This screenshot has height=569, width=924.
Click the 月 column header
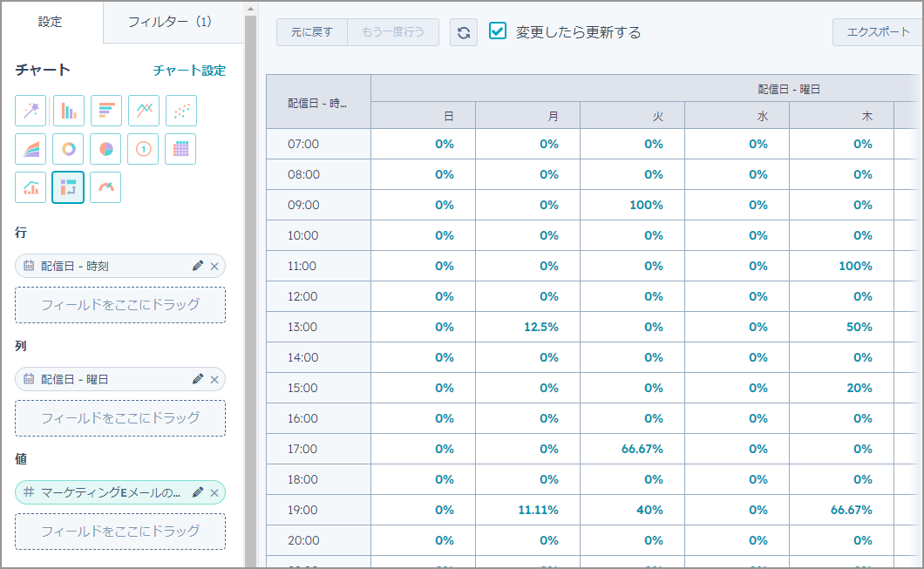click(527, 115)
